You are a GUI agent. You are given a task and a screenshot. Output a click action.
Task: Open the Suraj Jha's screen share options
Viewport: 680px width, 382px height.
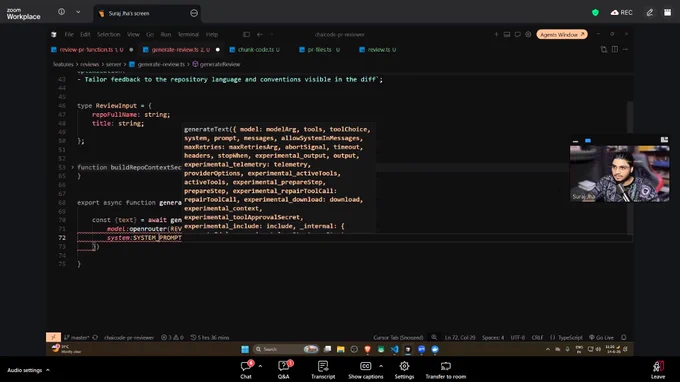pyautogui.click(x=194, y=13)
